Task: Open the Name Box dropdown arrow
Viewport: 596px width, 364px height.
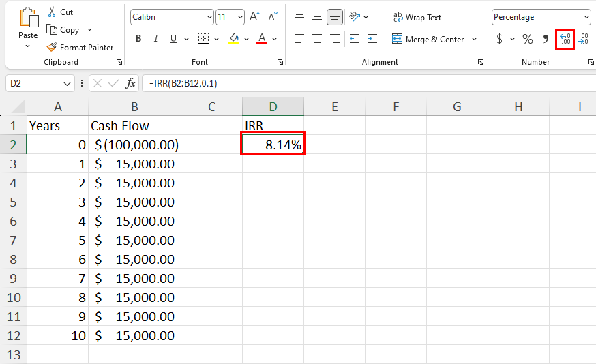Action: click(67, 84)
